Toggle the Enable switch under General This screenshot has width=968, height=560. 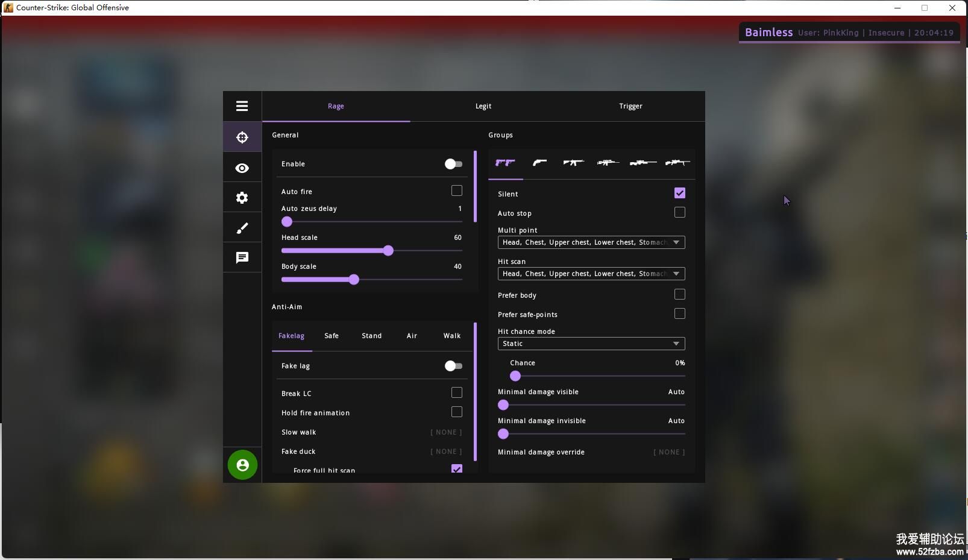point(453,164)
